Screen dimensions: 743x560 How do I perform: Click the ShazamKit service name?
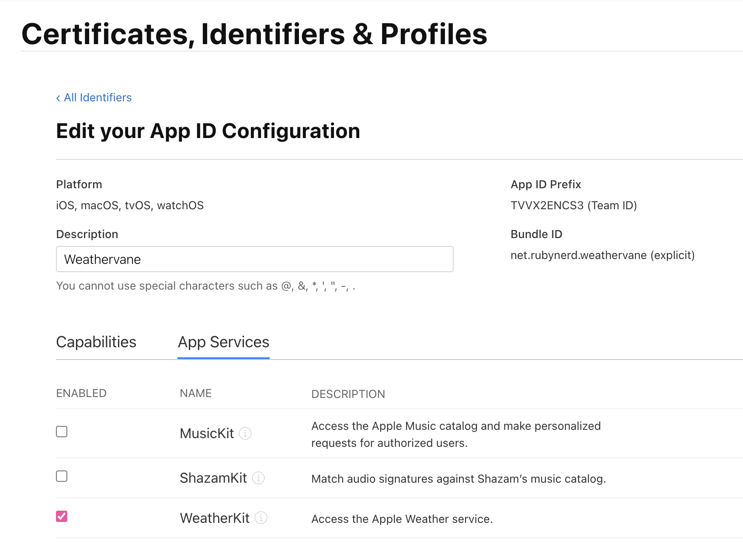coord(213,478)
